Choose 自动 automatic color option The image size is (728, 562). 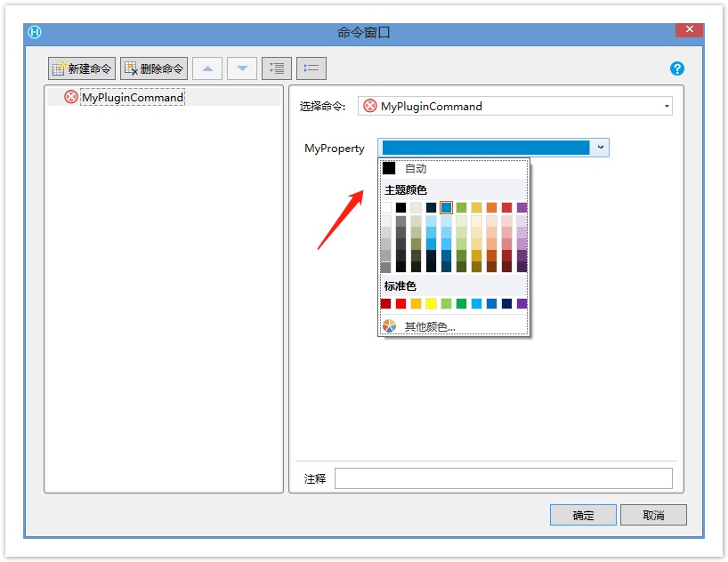click(x=416, y=168)
